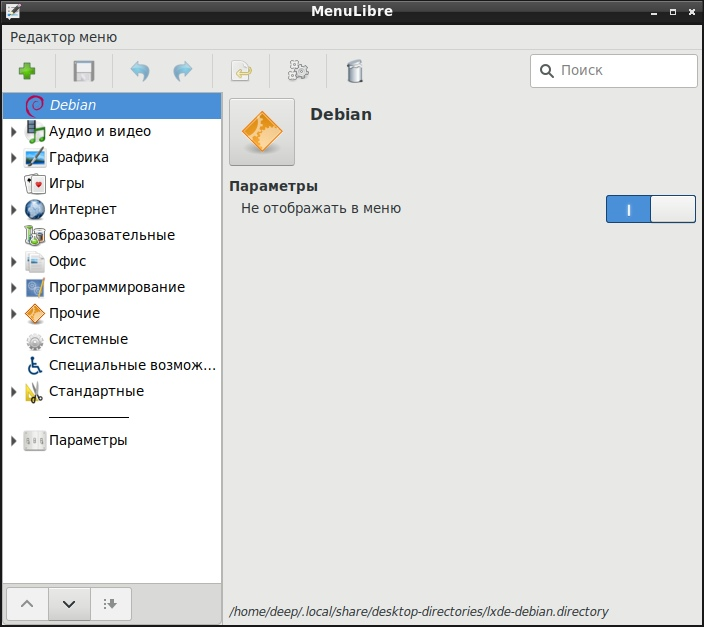Click the Аудио и видео music icon
This screenshot has width=704, height=627.
[35, 132]
